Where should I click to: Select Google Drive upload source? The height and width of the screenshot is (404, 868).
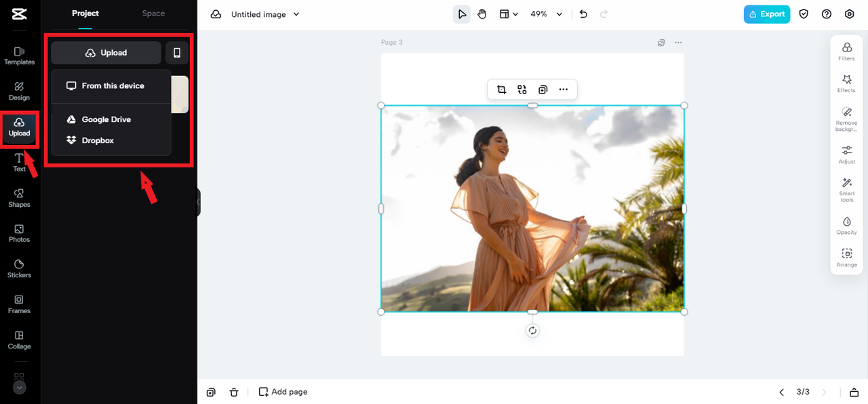coord(106,119)
